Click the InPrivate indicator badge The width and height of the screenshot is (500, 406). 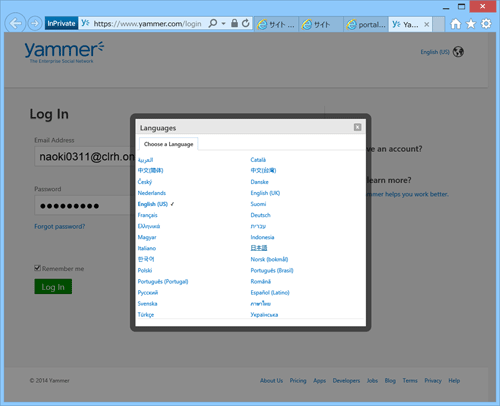61,23
